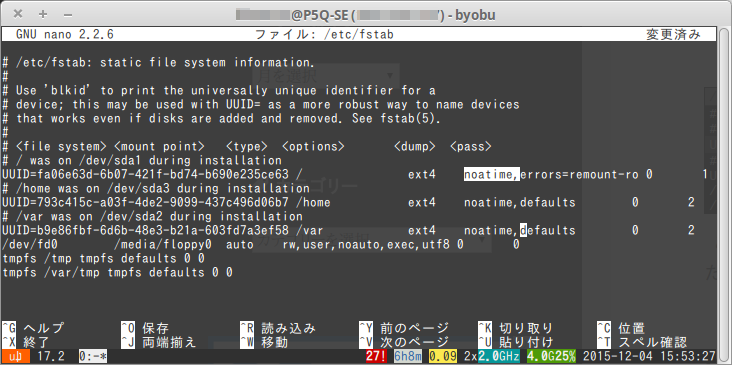Click the UUID=793c415c home partition entry
Image resolution: width=732 pixels, height=365 pixels.
pos(145,203)
